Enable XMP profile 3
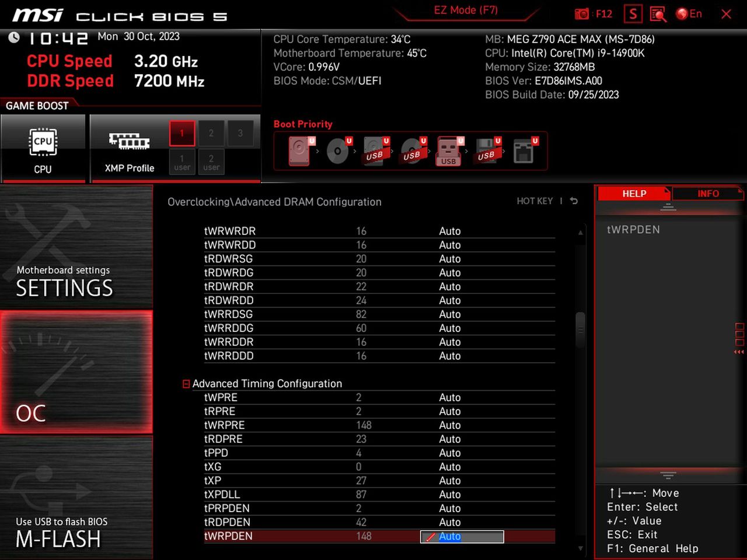Viewport: 747px width, 560px height. click(x=240, y=133)
